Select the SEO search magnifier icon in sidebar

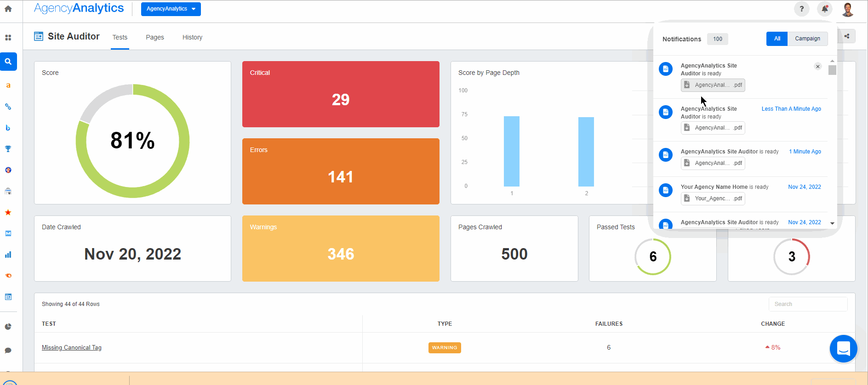click(8, 62)
